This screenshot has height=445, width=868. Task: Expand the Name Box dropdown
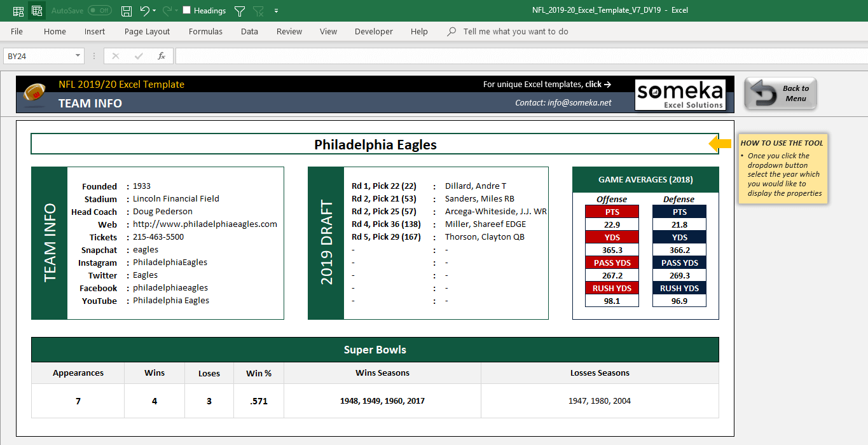pyautogui.click(x=78, y=56)
